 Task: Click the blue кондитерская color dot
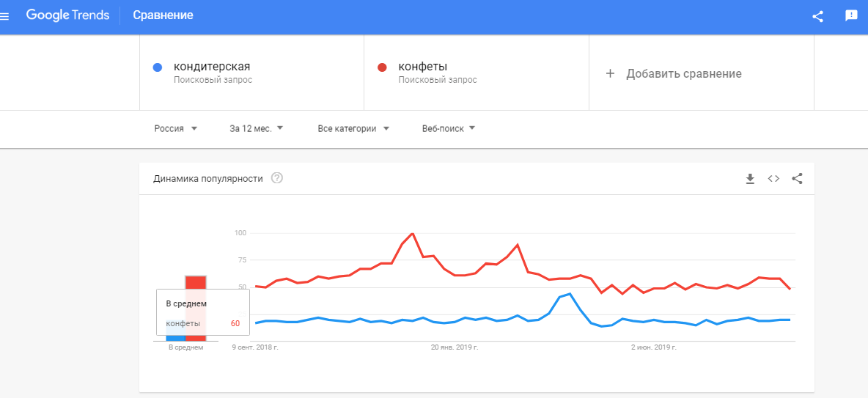[x=157, y=68]
